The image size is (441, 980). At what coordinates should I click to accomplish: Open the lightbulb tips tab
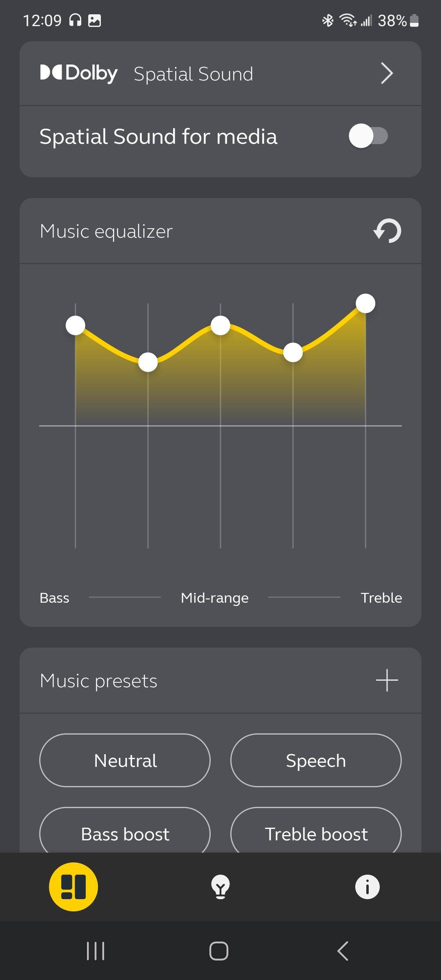(220, 887)
